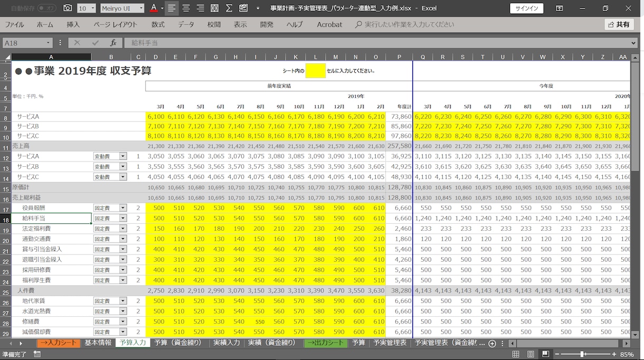Open the font size dropdown

[x=93, y=8]
